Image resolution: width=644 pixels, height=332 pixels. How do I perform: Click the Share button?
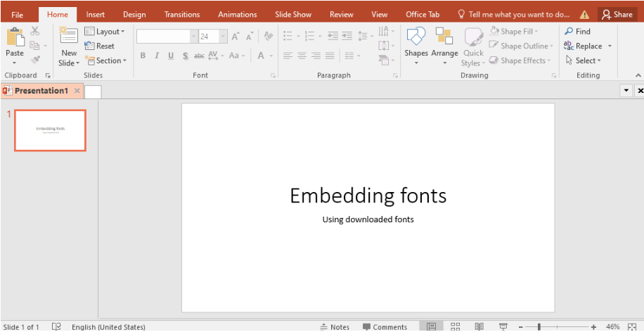617,14
